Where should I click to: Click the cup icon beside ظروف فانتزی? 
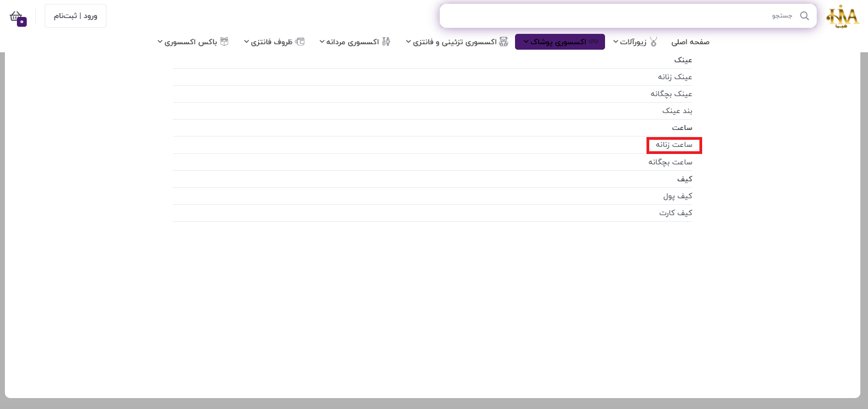pos(300,42)
